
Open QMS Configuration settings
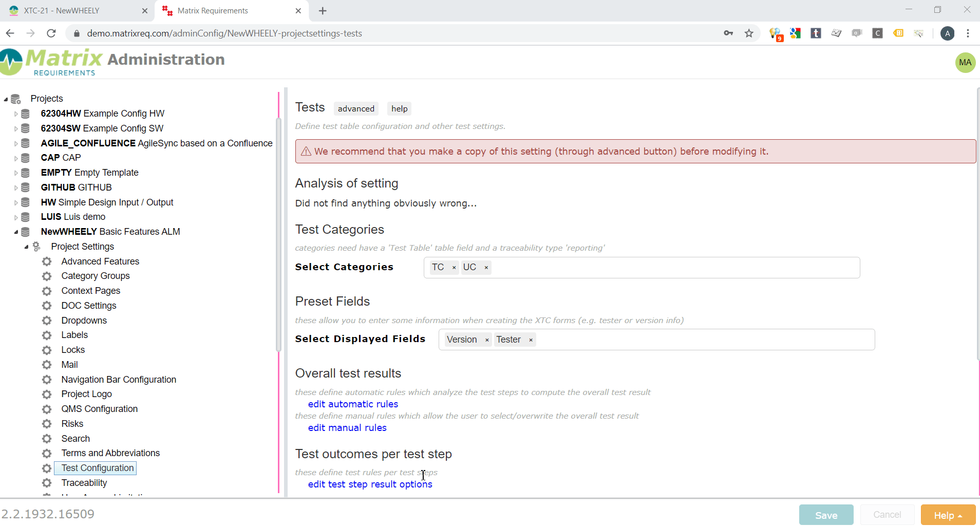[x=100, y=409]
